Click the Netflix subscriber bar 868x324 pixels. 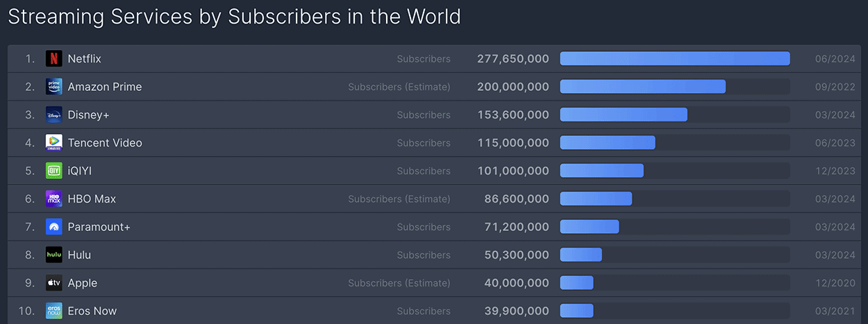click(x=675, y=59)
